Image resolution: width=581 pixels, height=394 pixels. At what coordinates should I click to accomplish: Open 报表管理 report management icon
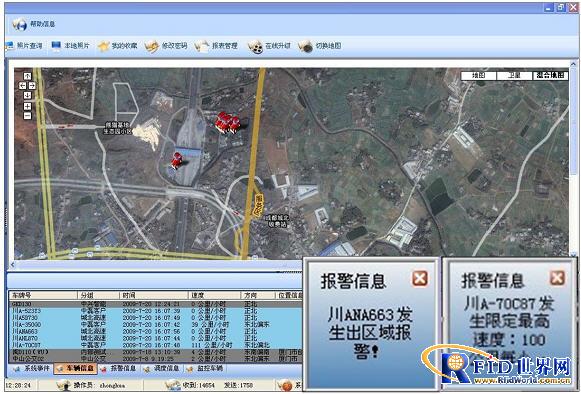[x=202, y=46]
